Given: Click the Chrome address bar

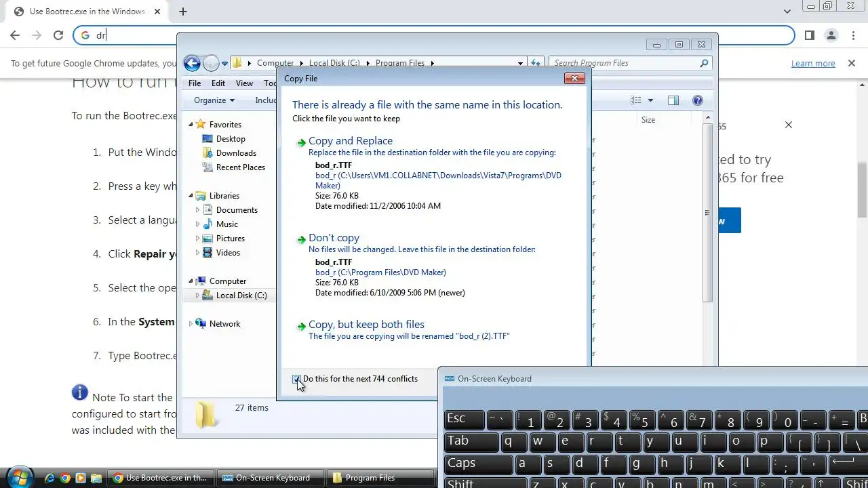Looking at the screenshot, I should (434, 35).
